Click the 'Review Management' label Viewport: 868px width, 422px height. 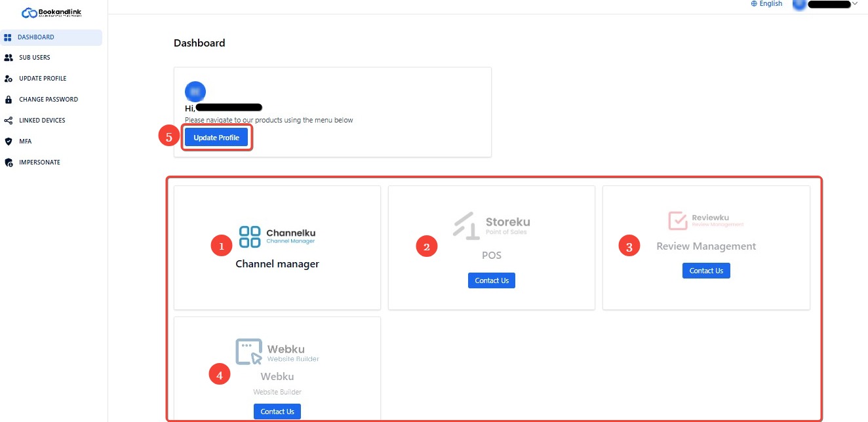pos(706,246)
